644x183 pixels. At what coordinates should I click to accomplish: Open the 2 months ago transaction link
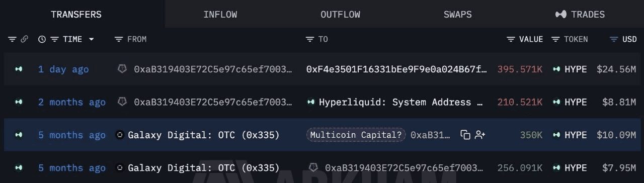click(x=72, y=102)
